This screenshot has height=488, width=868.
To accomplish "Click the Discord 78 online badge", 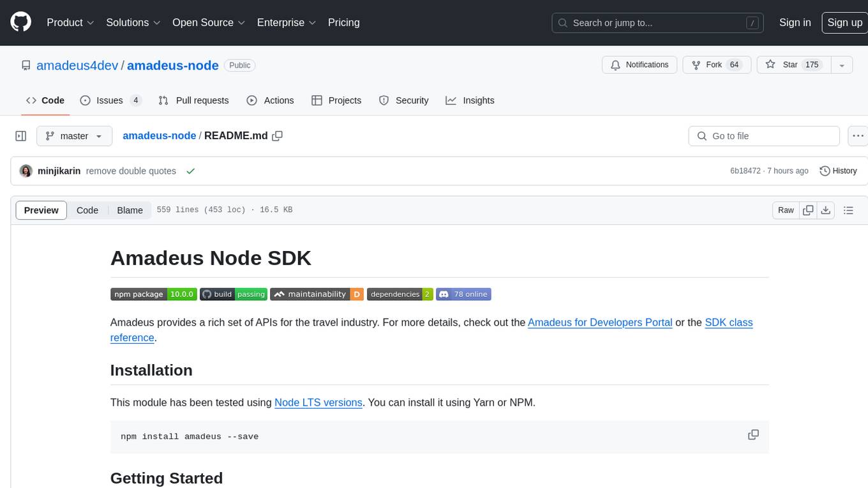I will (463, 294).
